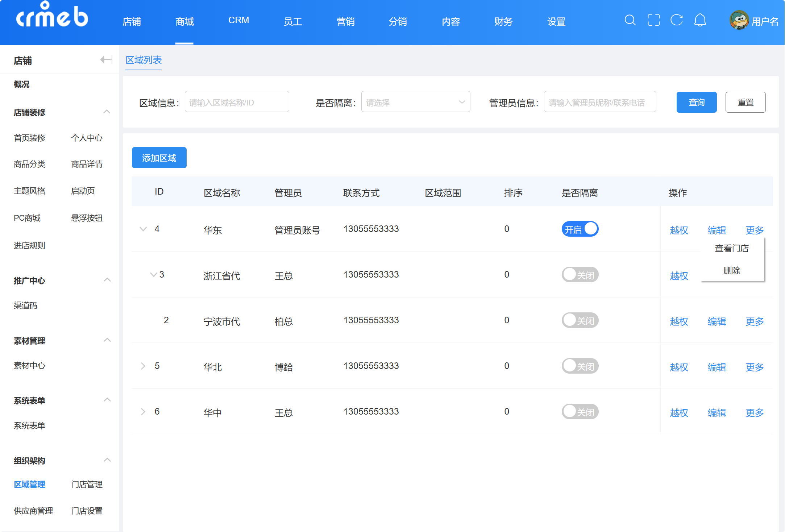Focus the 管理员信息 input field

point(600,102)
